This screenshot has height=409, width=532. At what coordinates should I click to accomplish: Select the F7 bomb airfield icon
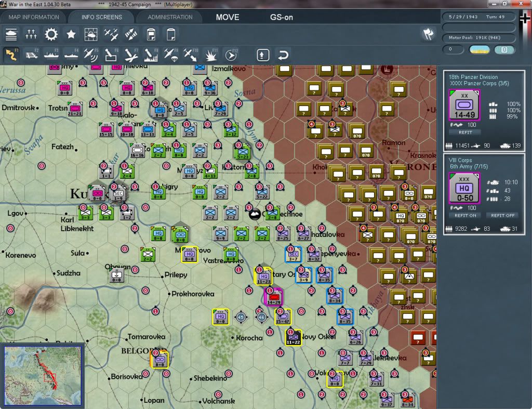[131, 55]
